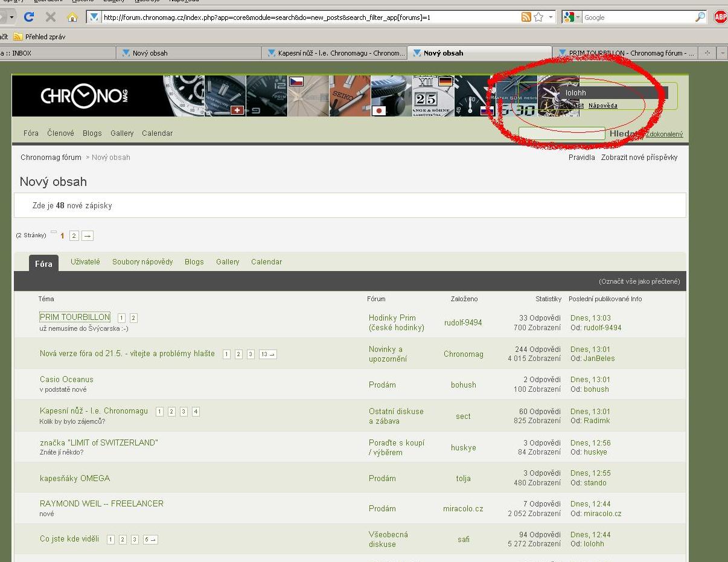Open huskye profile in Založeno column
This screenshot has width=728, height=562.
463,448
